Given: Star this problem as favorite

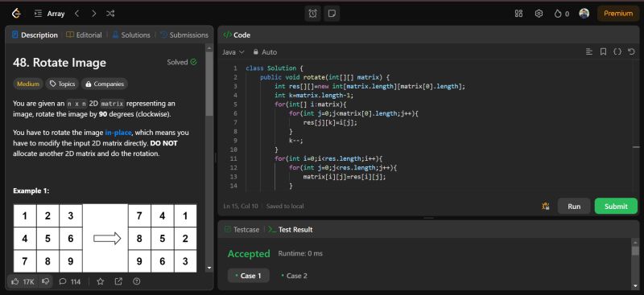Looking at the screenshot, I should (100, 281).
